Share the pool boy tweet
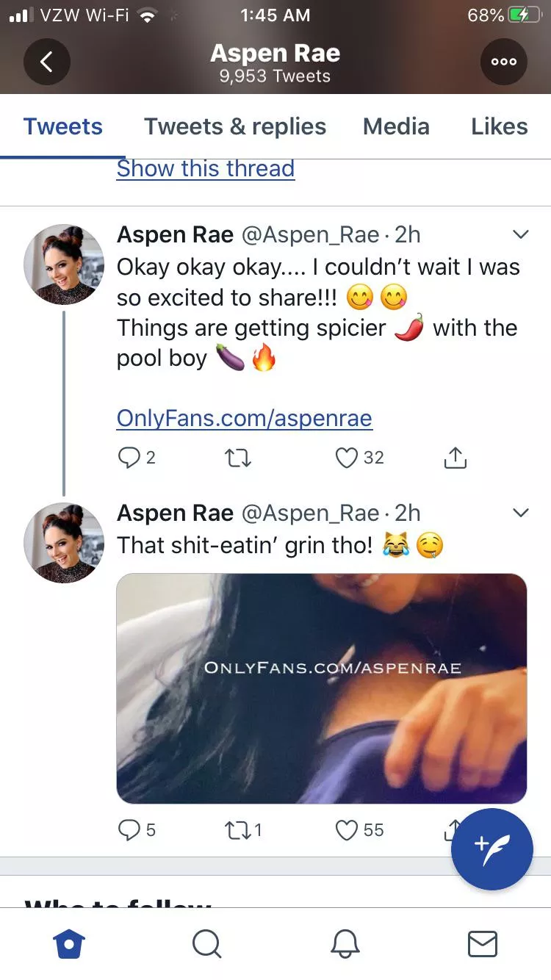The height and width of the screenshot is (980, 551). point(455,458)
